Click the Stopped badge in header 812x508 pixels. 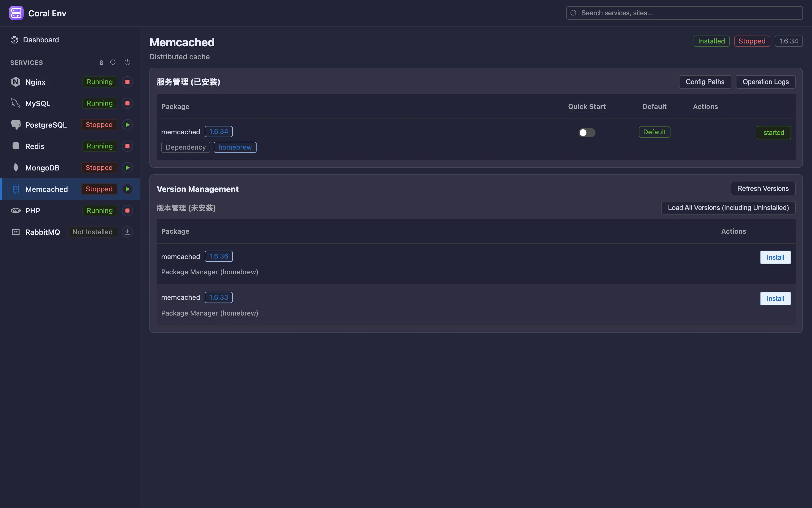coord(752,41)
